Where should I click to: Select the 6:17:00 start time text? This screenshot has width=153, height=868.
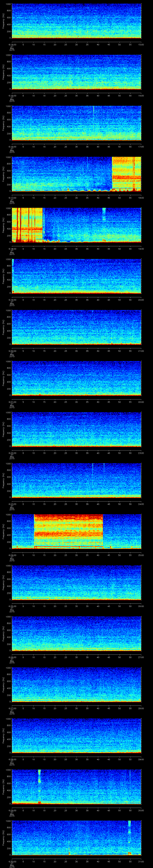pos(12,198)
